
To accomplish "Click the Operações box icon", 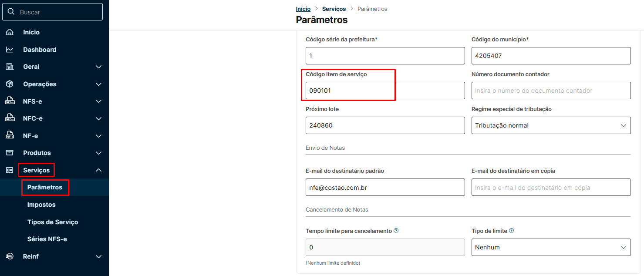I will (10, 84).
